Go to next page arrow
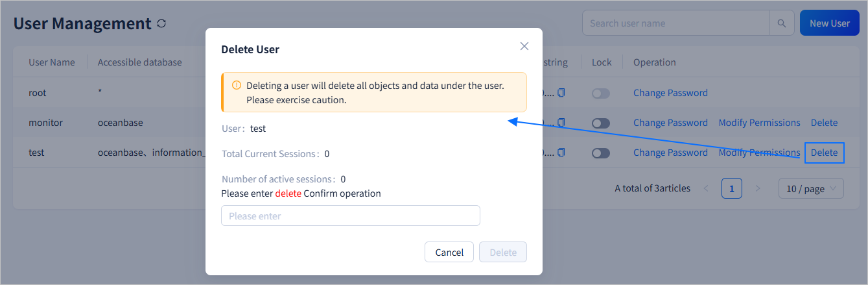Screen dimensions: 868x285 [x=758, y=189]
